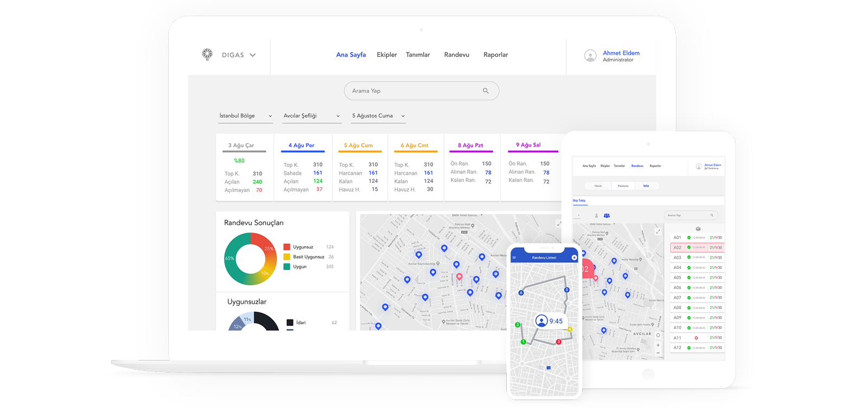Open Randevu tab on the tablet

[637, 166]
